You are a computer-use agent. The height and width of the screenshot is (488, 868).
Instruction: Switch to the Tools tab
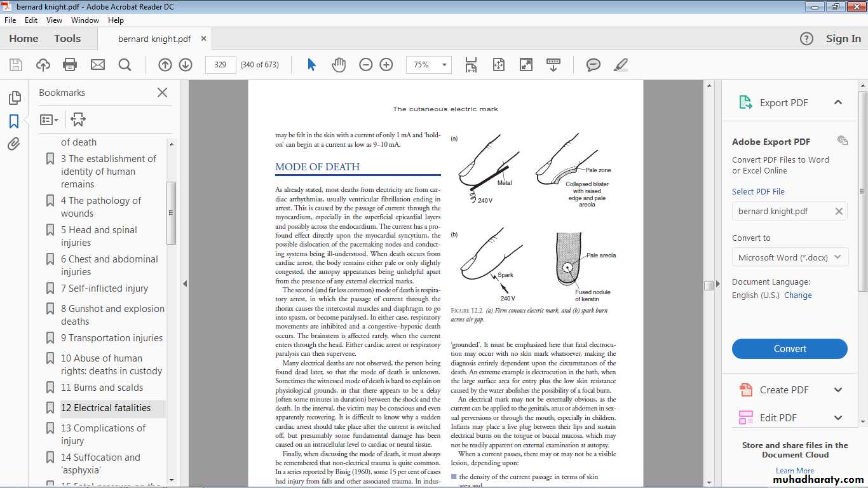pyautogui.click(x=67, y=38)
